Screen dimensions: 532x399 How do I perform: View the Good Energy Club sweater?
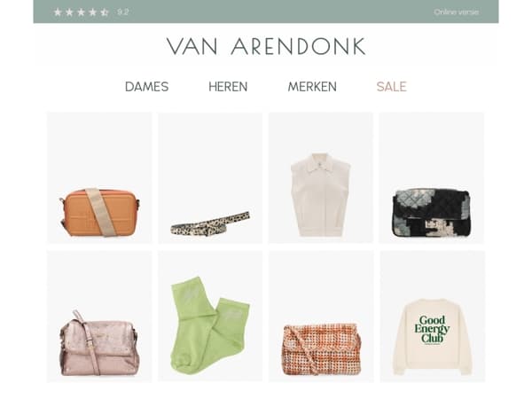point(433,317)
